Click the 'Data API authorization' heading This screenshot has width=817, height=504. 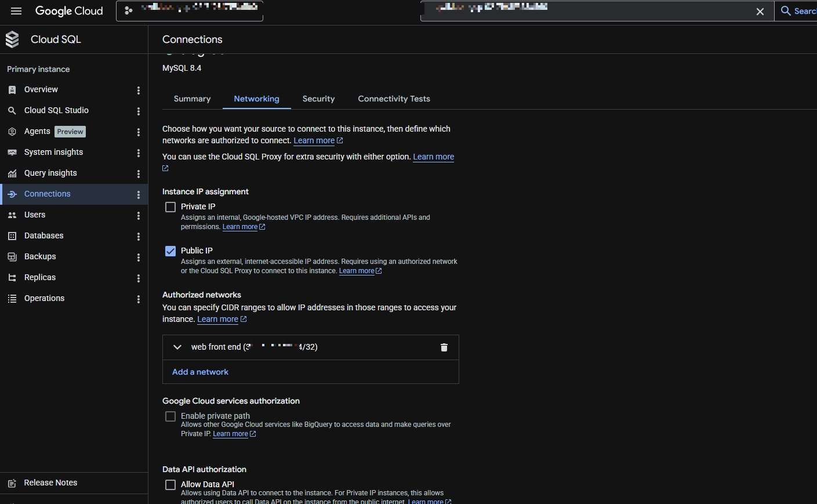(x=204, y=469)
